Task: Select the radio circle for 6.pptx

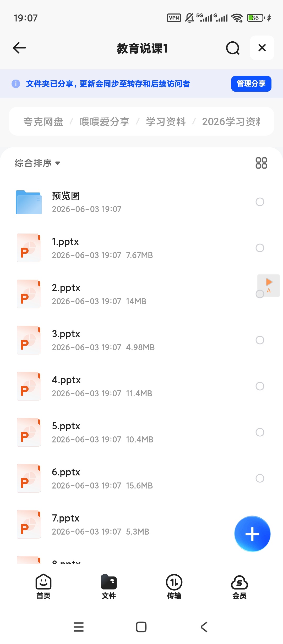Action: (x=260, y=478)
